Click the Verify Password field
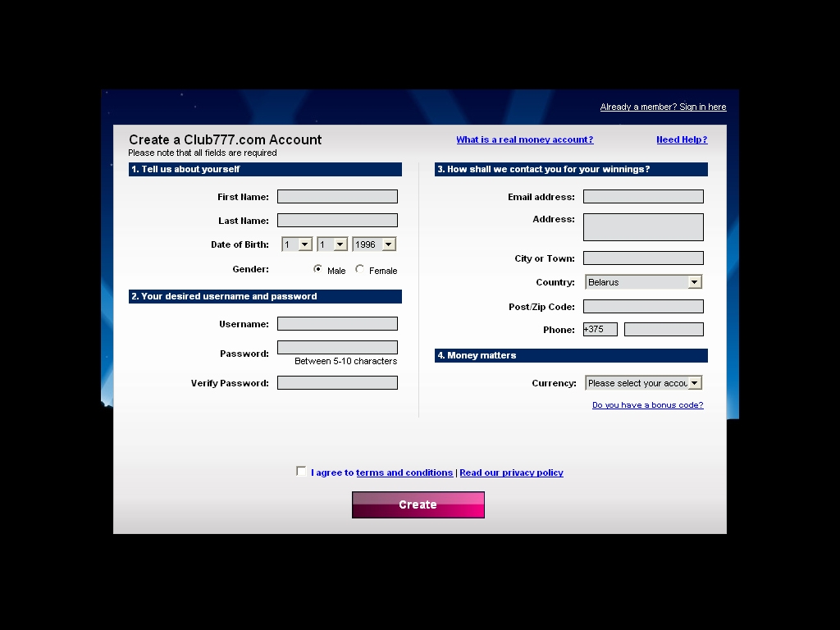The image size is (840, 630). 337,383
